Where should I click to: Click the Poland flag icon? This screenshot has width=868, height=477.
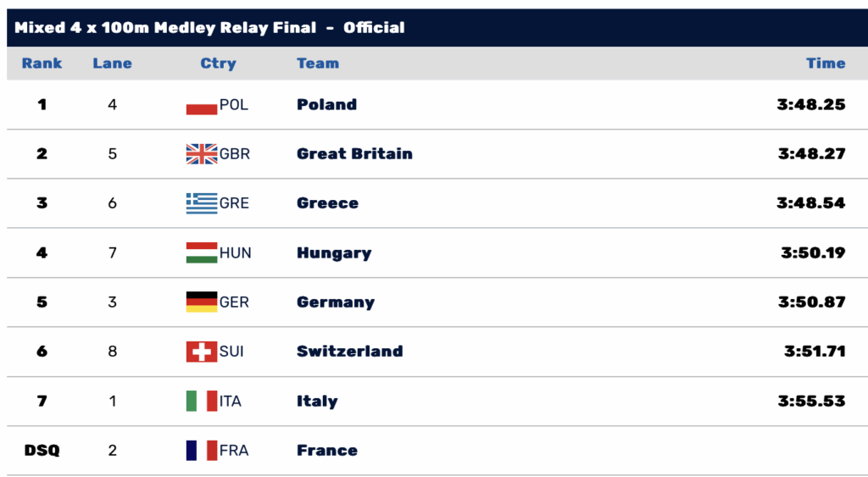(202, 106)
